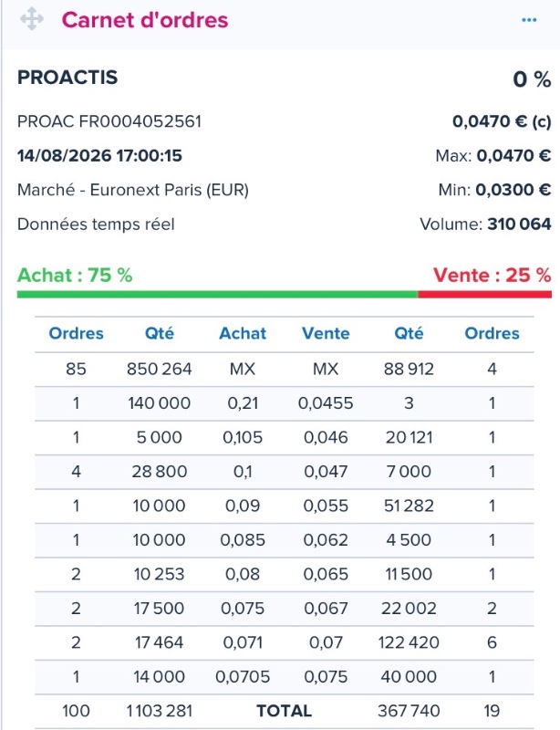Click the buy price 0,0705
Viewport: 560px width, 730px height.
(x=243, y=677)
